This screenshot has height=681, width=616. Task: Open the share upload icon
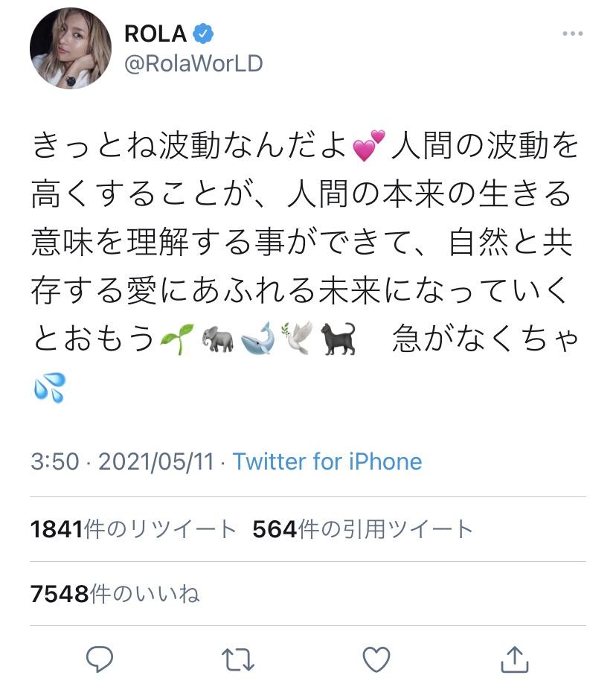click(x=514, y=659)
